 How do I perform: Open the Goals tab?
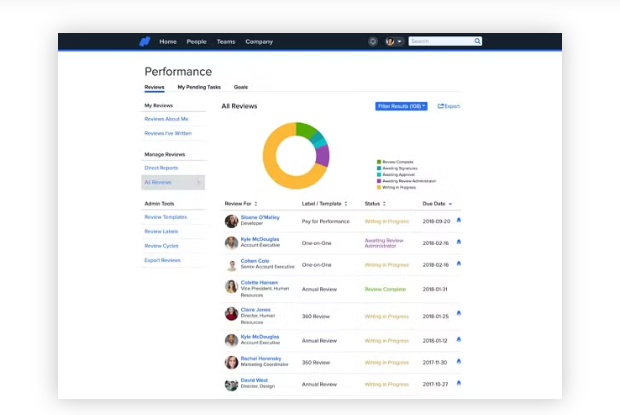[241, 87]
